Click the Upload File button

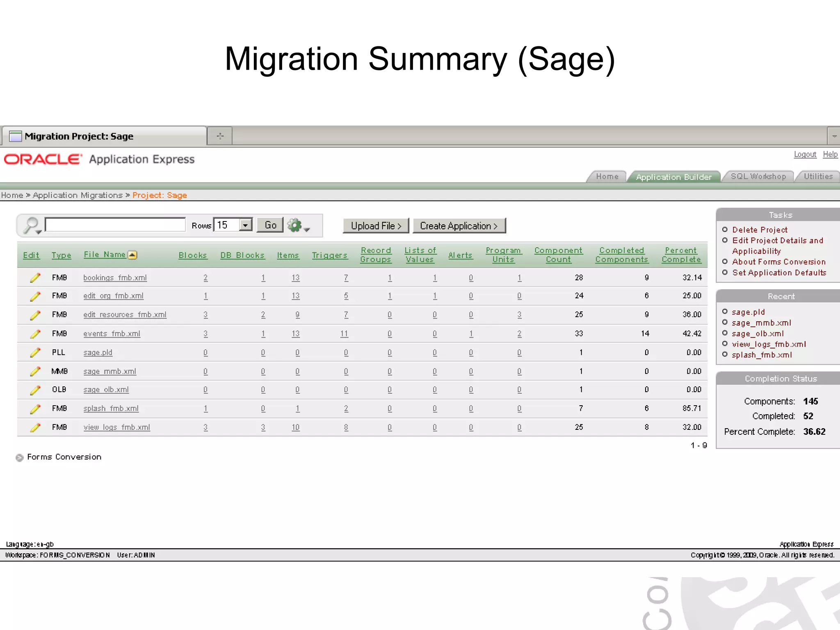[376, 226]
